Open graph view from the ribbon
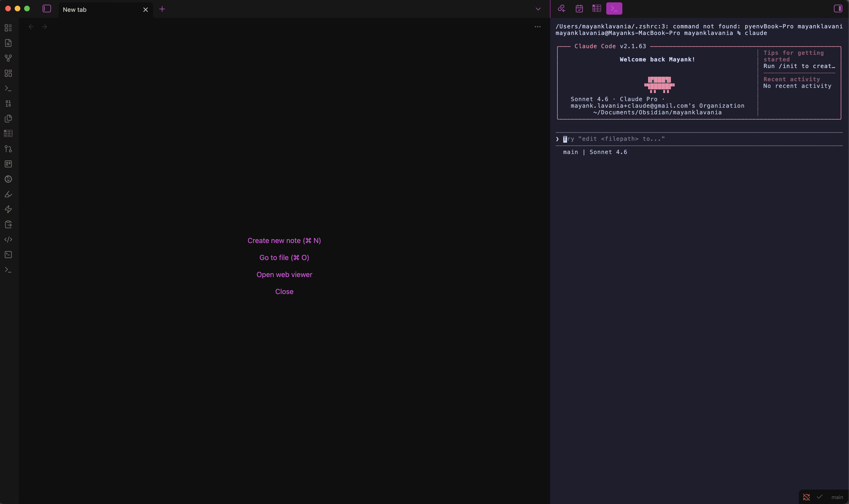Image resolution: width=849 pixels, height=504 pixels. coord(9,58)
